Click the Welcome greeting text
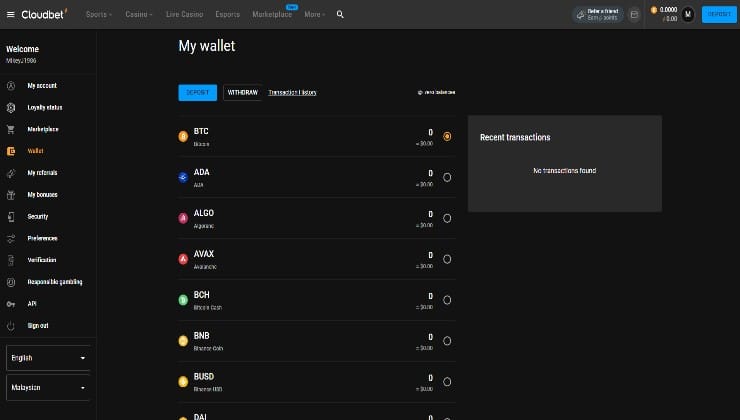This screenshot has width=740, height=420. (x=23, y=49)
